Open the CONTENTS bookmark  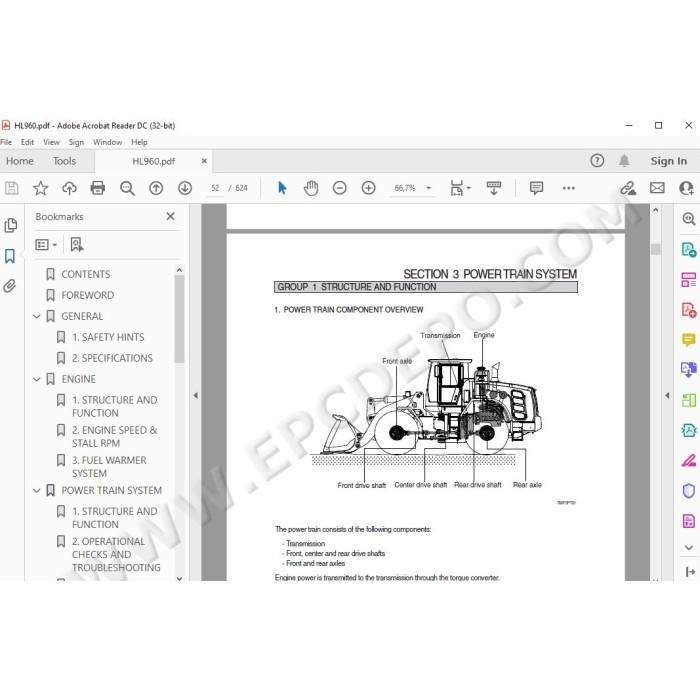point(86,275)
